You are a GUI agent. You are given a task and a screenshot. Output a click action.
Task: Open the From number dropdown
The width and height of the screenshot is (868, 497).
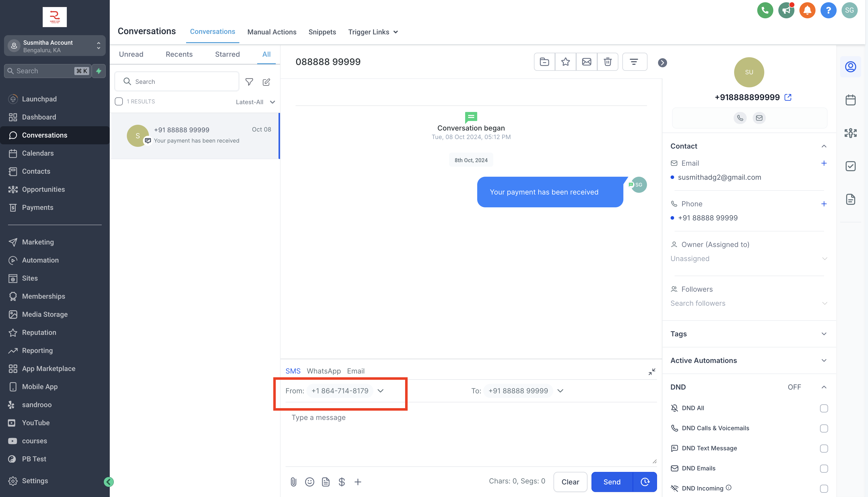tap(345, 391)
